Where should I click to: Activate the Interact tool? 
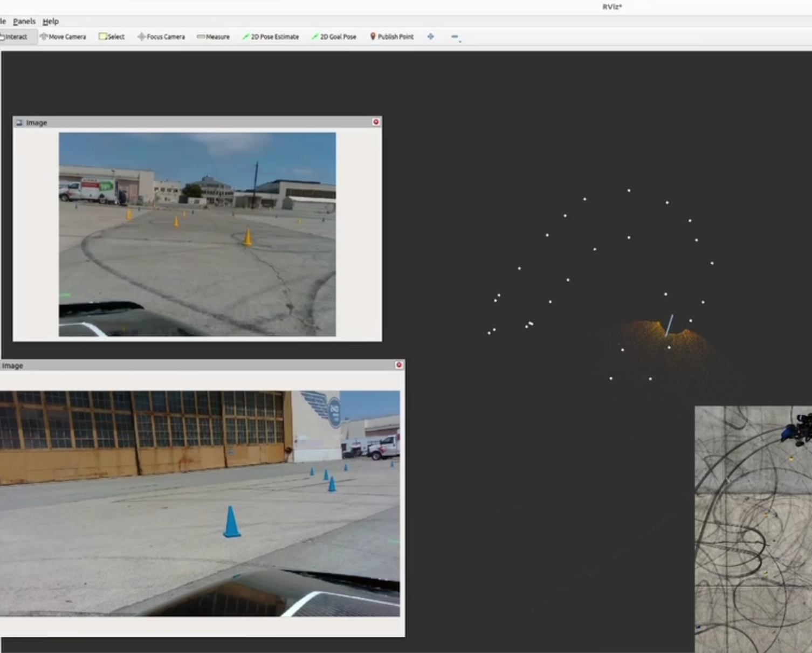[x=15, y=37]
